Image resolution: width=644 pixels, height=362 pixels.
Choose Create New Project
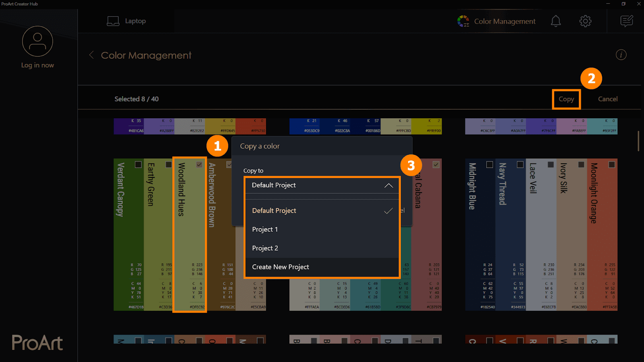pyautogui.click(x=322, y=267)
